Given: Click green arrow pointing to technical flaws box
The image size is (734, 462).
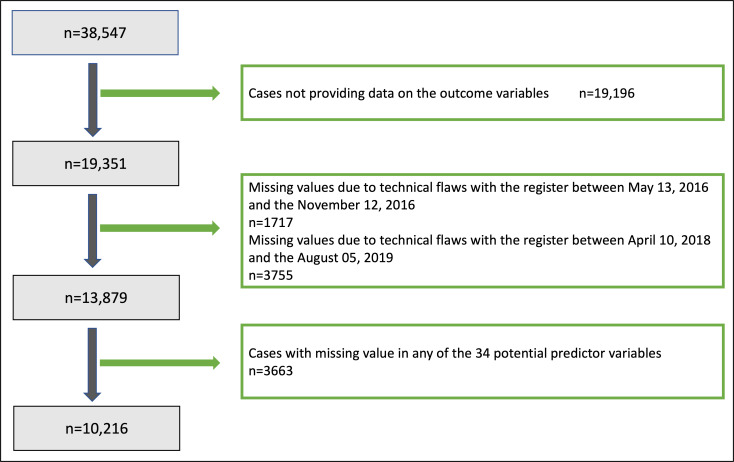Looking at the screenshot, I should tap(160, 228).
